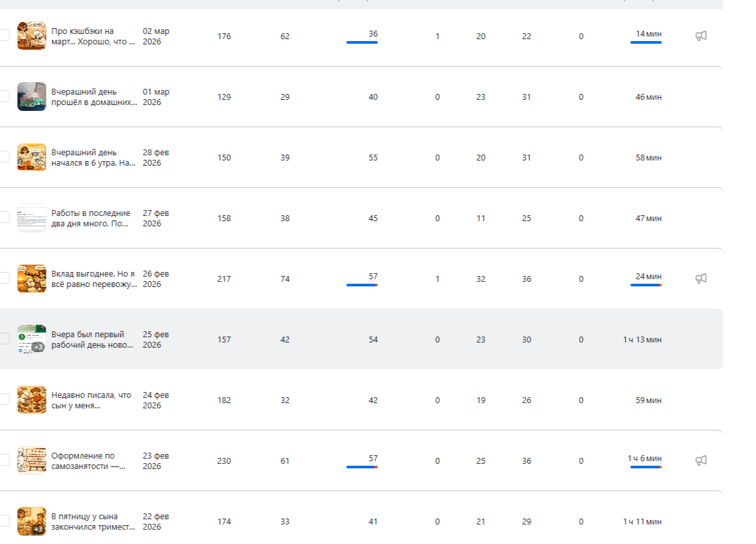Viewport: 756px width, 544px height.
Task: Click the 1 ч 13 мин value
Action: click(x=642, y=339)
